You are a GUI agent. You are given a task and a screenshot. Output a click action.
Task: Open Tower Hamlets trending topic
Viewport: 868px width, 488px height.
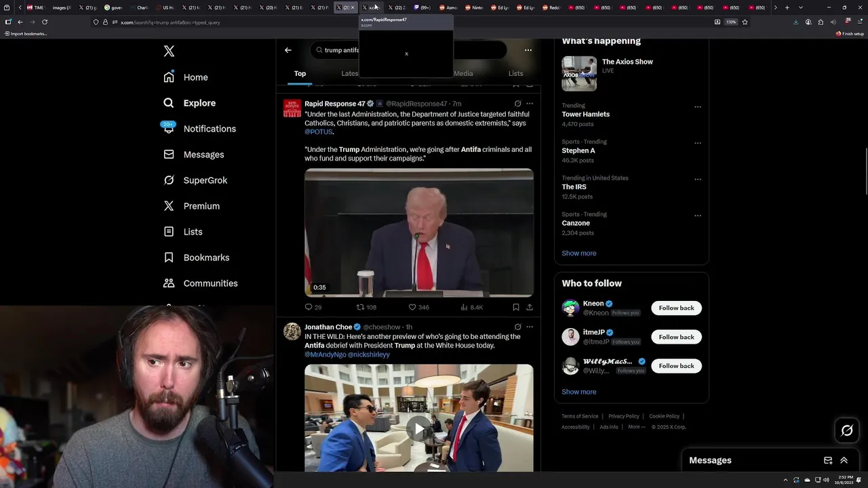(x=585, y=115)
